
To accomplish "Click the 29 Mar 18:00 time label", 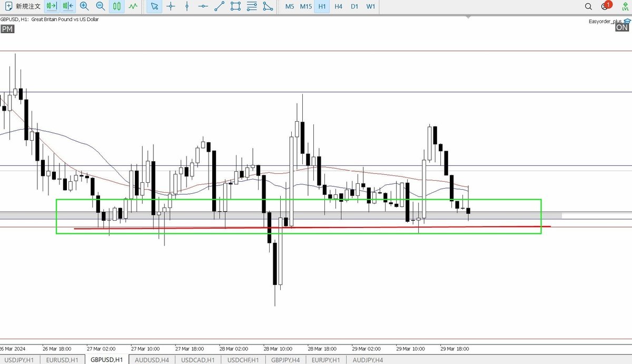I will pos(455,349).
